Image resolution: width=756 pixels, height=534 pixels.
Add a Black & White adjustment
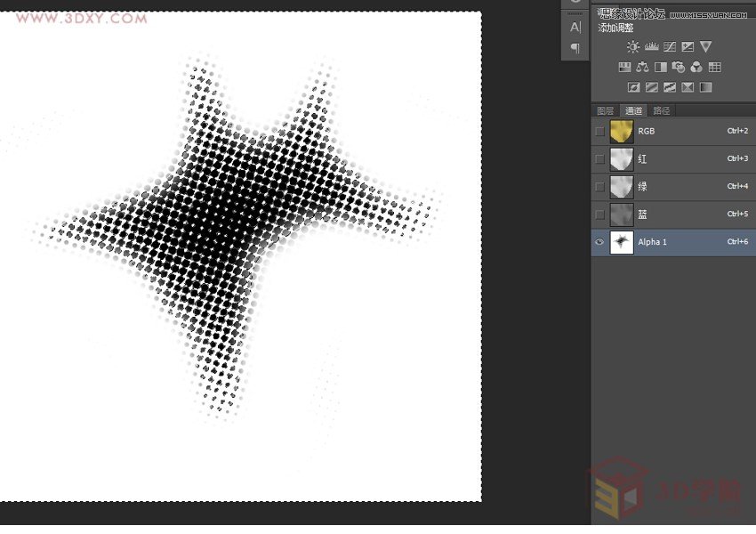coord(661,67)
